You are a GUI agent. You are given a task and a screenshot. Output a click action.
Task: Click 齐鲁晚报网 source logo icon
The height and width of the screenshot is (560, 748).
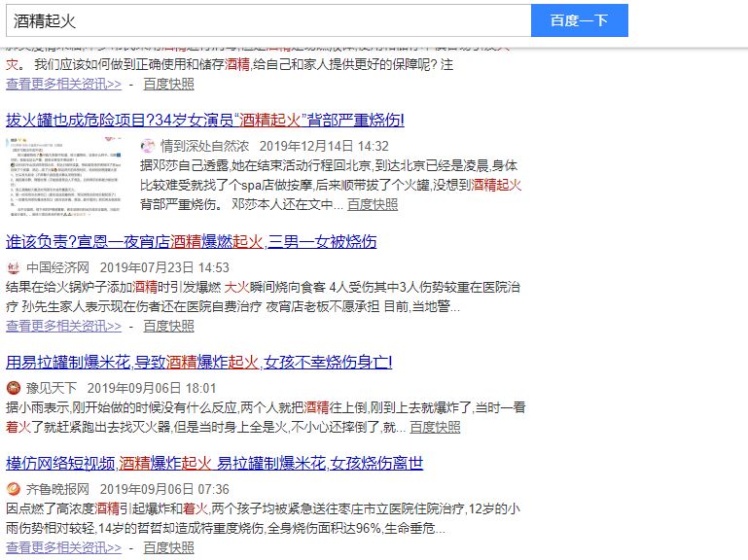tap(14, 489)
